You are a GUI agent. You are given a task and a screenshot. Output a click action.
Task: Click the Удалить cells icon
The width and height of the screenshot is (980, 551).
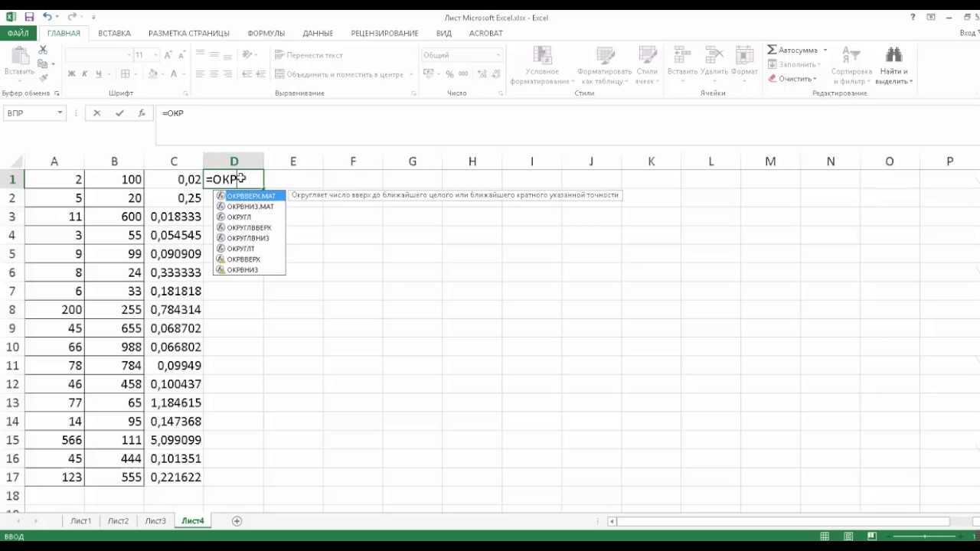[713, 55]
